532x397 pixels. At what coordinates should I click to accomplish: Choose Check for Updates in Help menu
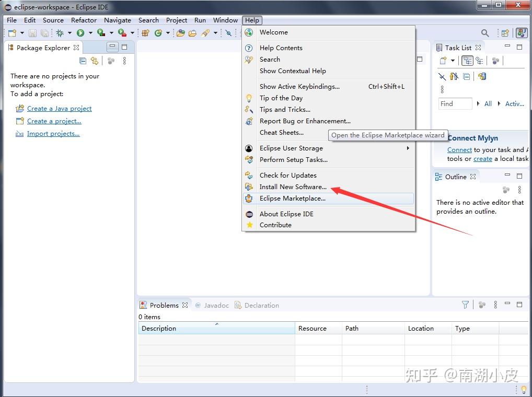[328, 176]
